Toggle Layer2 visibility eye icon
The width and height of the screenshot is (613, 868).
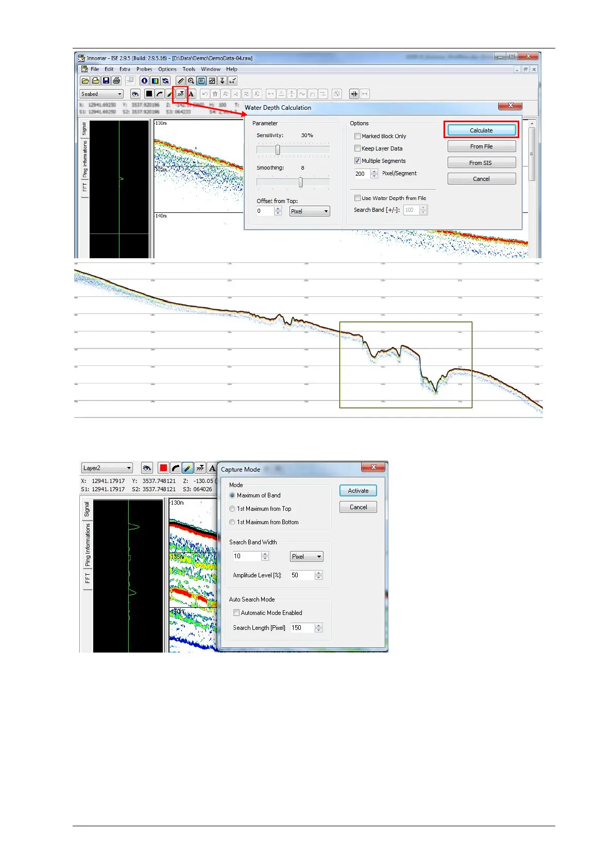point(147,468)
